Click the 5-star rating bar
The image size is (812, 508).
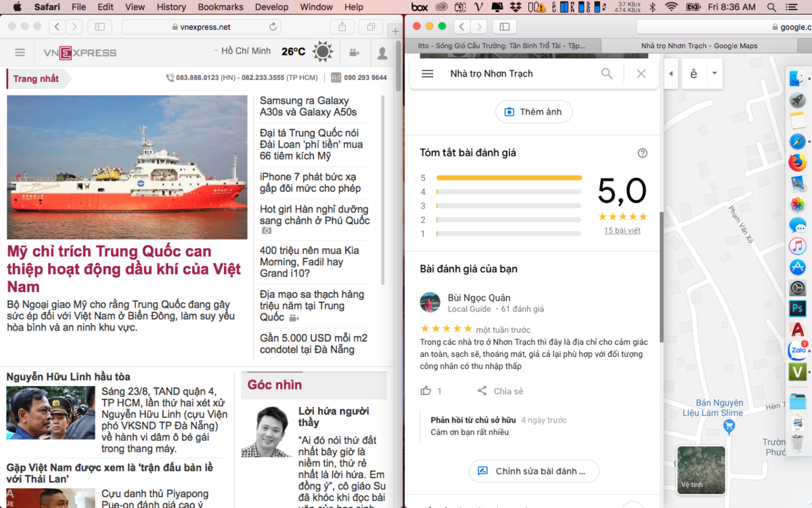pyautogui.click(x=509, y=178)
